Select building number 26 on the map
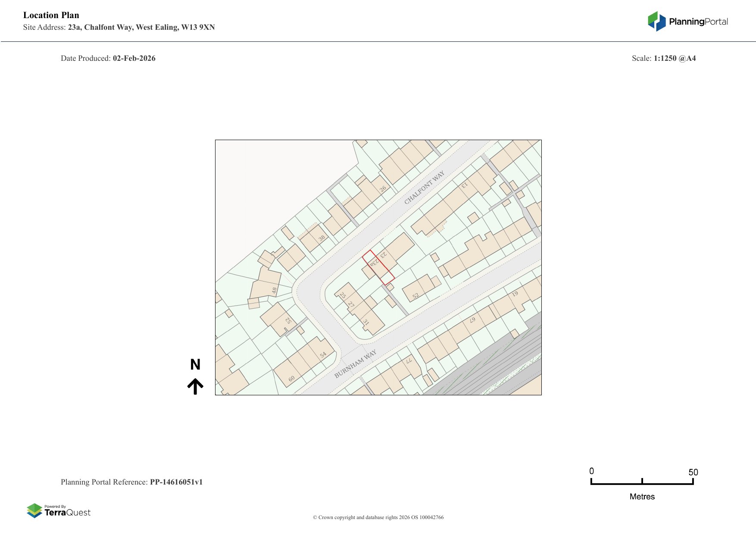Image resolution: width=756 pixels, height=535 pixels. coord(383,189)
